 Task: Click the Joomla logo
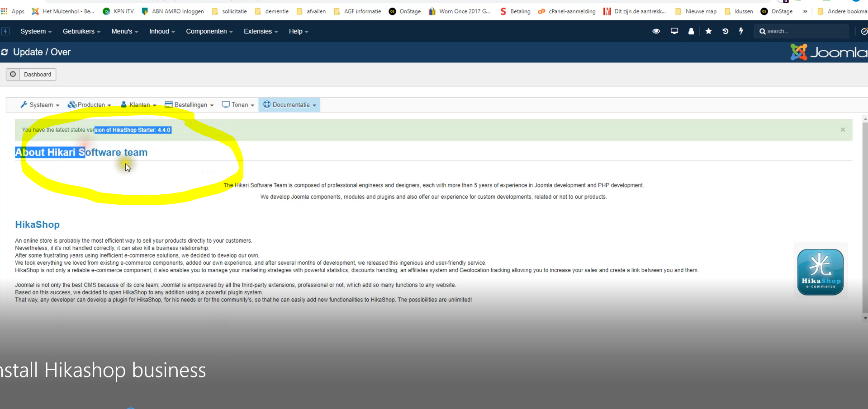pos(829,52)
